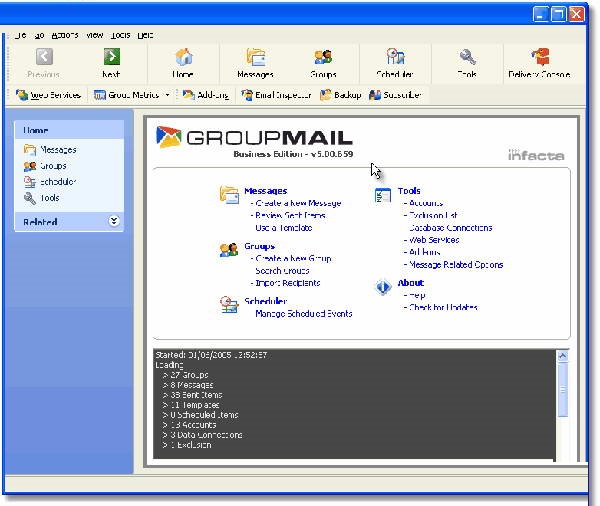The image size is (600, 506).
Task: Click the Accounts link under Tools
Action: click(426, 203)
